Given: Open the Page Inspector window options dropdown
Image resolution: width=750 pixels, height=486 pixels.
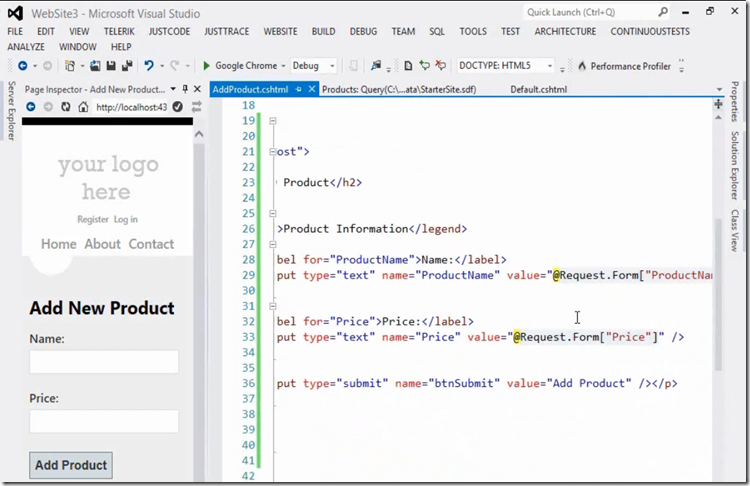Looking at the screenshot, I should (x=173, y=89).
